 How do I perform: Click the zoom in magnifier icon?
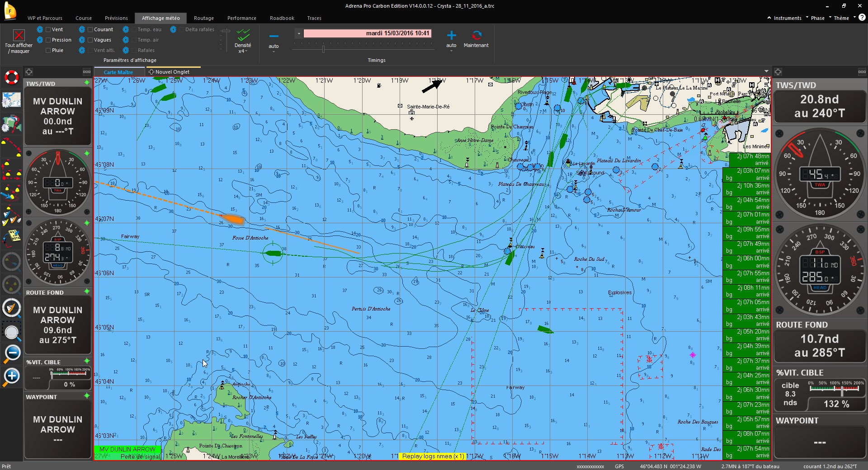tap(12, 377)
